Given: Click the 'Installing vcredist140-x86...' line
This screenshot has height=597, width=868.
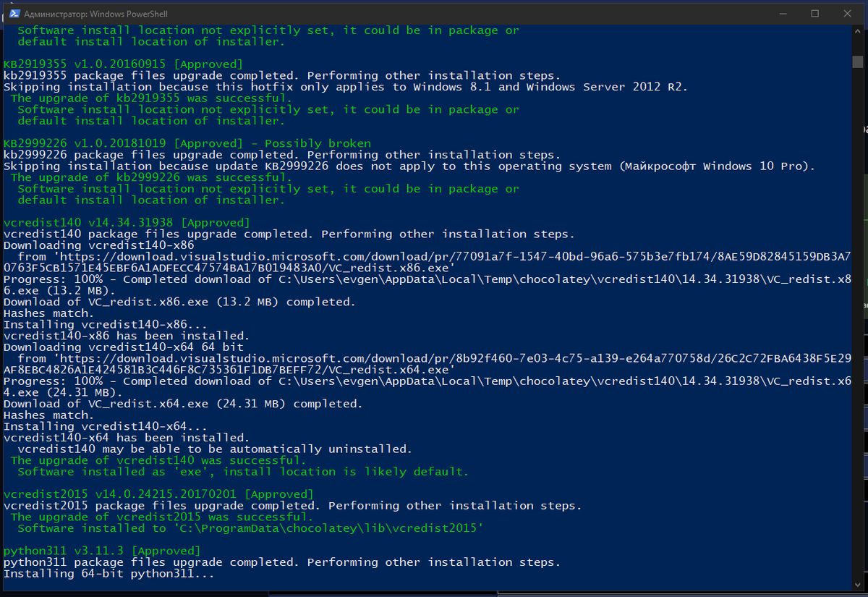Looking at the screenshot, I should pos(106,324).
